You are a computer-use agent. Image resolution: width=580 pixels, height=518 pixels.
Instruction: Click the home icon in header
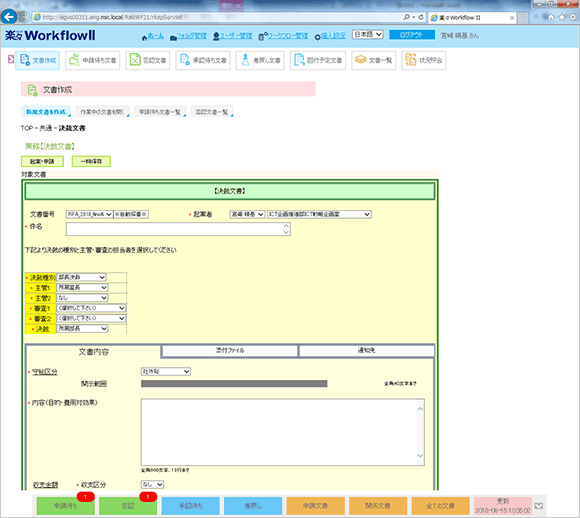pyautogui.click(x=144, y=37)
